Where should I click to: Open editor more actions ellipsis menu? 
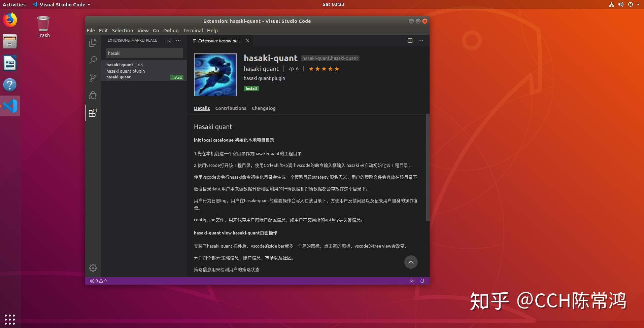pos(421,41)
